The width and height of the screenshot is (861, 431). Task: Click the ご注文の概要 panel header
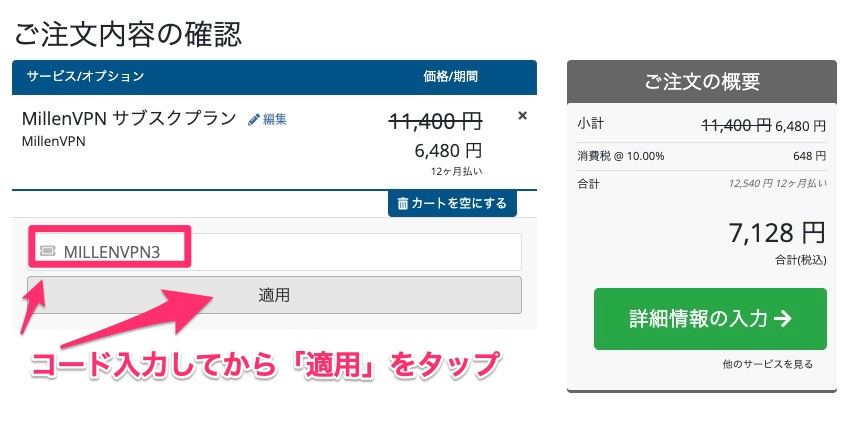pyautogui.click(x=702, y=82)
